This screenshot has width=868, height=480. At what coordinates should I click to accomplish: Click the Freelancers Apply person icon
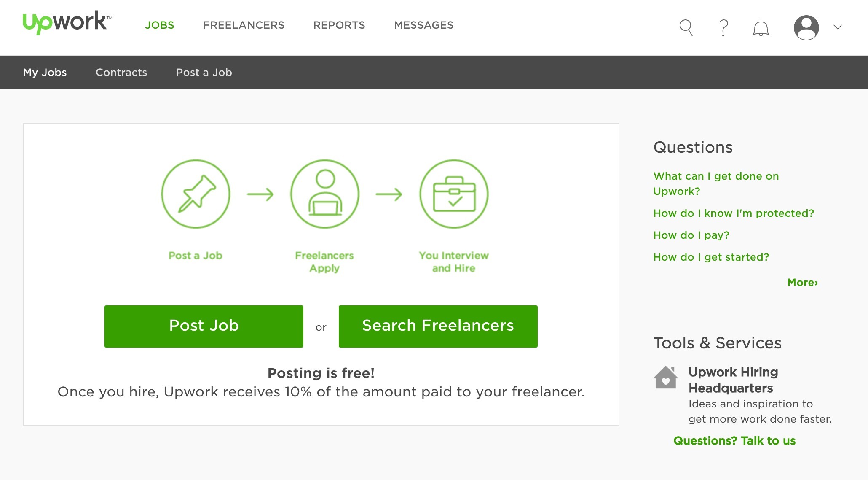[325, 194]
